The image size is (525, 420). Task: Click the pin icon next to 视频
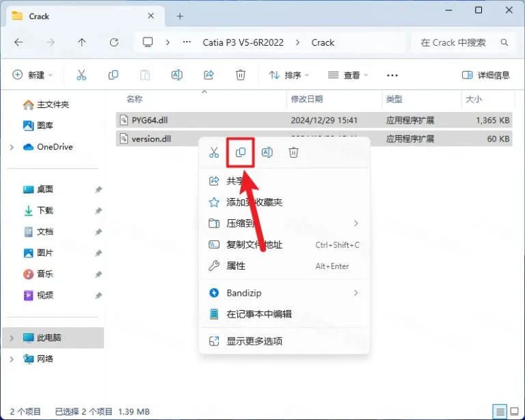pyautogui.click(x=98, y=296)
